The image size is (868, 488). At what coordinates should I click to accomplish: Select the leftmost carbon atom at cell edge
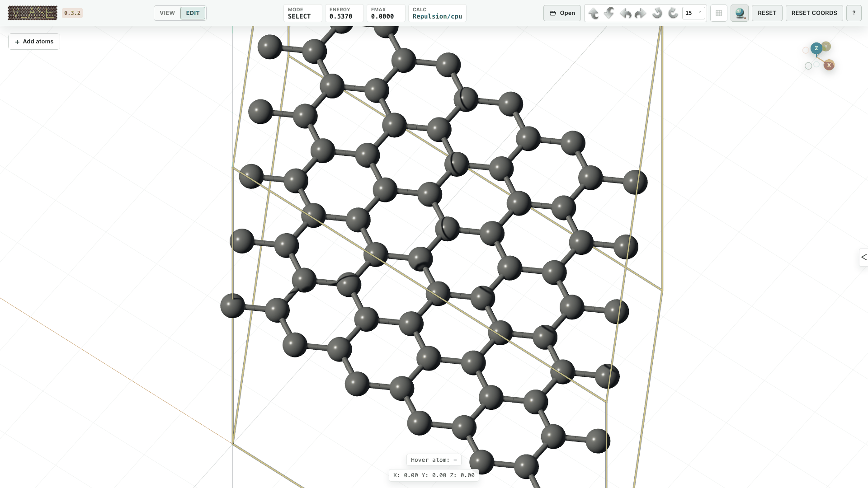coord(232,305)
